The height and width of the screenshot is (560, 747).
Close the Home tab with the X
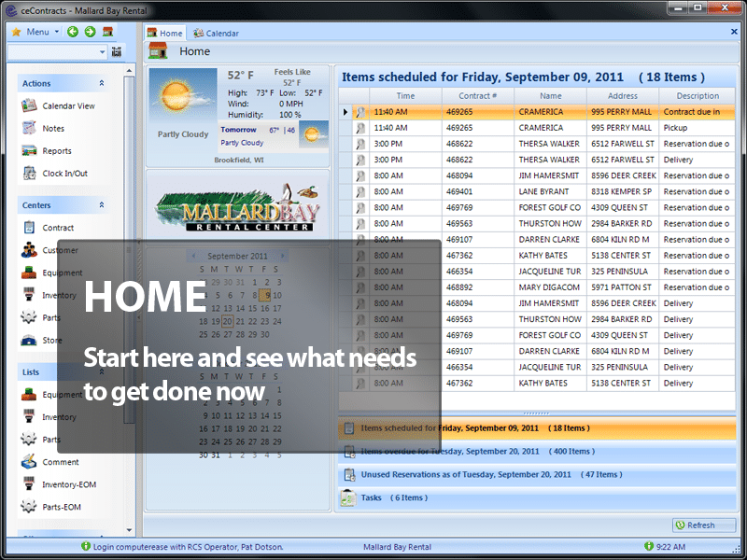[x=734, y=32]
